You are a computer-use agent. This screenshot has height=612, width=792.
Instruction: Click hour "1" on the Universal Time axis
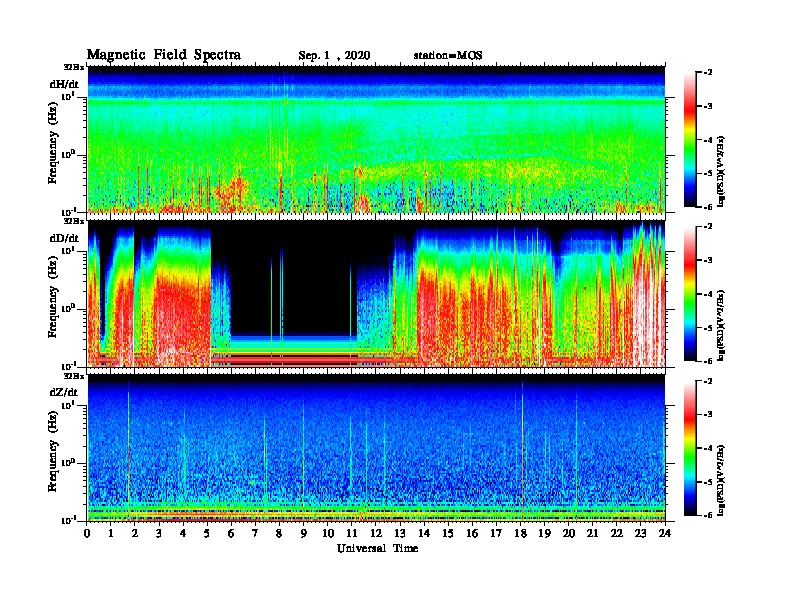coord(111,533)
